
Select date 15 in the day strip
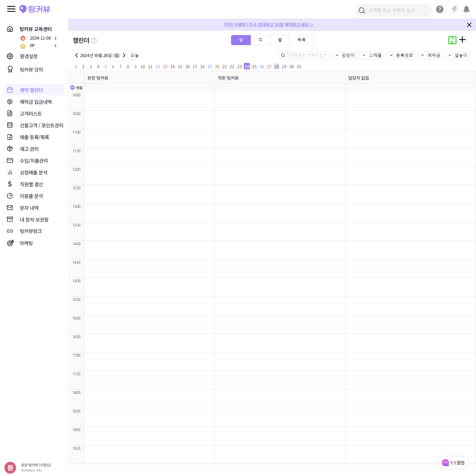[x=180, y=67]
